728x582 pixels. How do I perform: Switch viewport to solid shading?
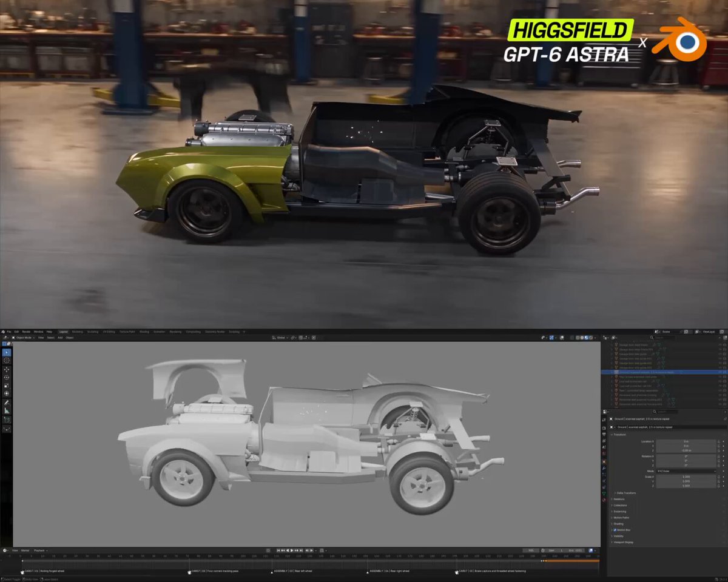pyautogui.click(x=583, y=338)
